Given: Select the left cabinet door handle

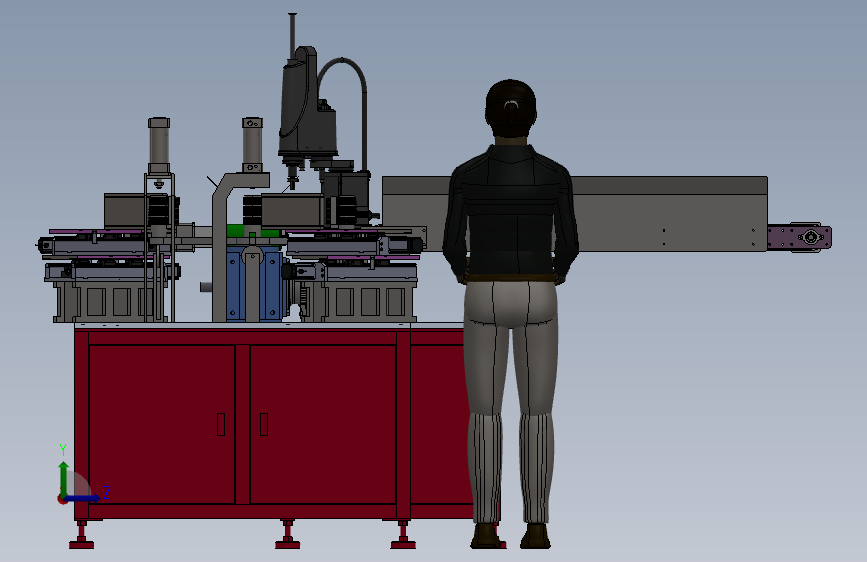Looking at the screenshot, I should tap(221, 424).
